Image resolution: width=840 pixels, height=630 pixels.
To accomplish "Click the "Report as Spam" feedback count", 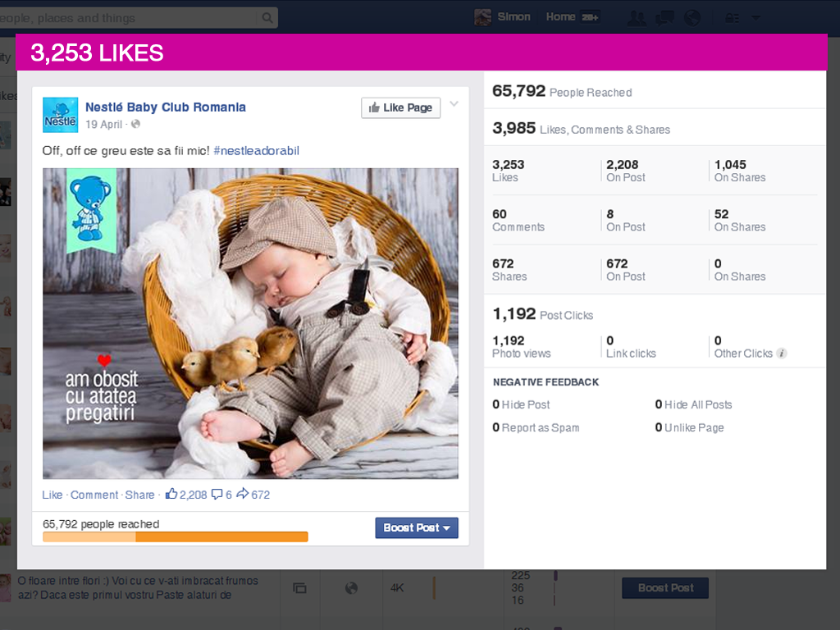I will click(x=536, y=427).
